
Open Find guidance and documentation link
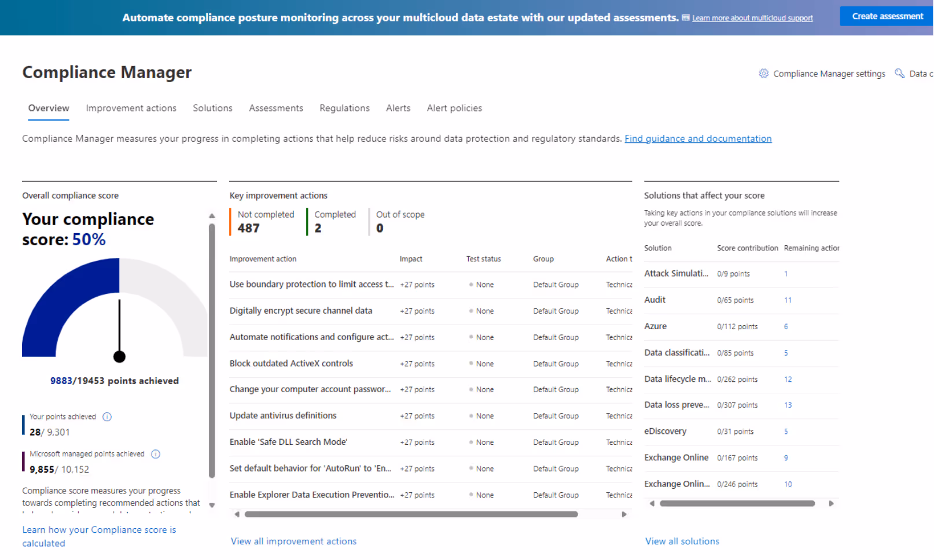pos(698,138)
